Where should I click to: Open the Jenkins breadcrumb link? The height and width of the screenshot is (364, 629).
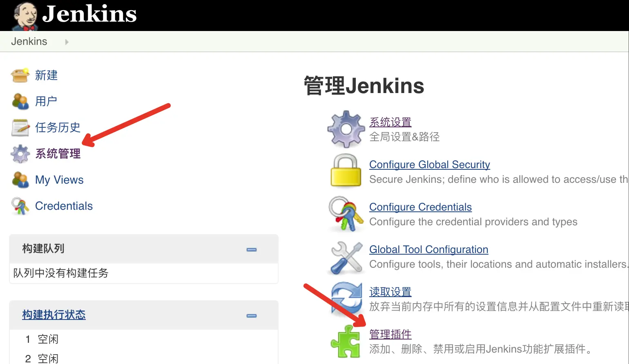click(x=29, y=42)
